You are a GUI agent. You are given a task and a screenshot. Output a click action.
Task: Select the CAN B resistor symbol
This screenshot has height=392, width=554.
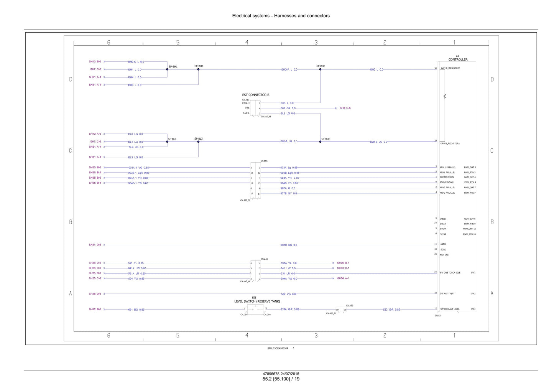[x=445, y=96]
